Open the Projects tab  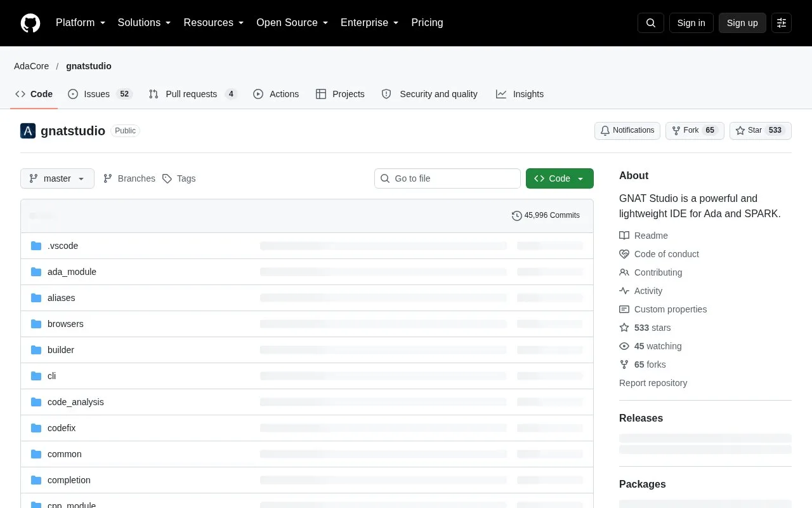point(340,94)
